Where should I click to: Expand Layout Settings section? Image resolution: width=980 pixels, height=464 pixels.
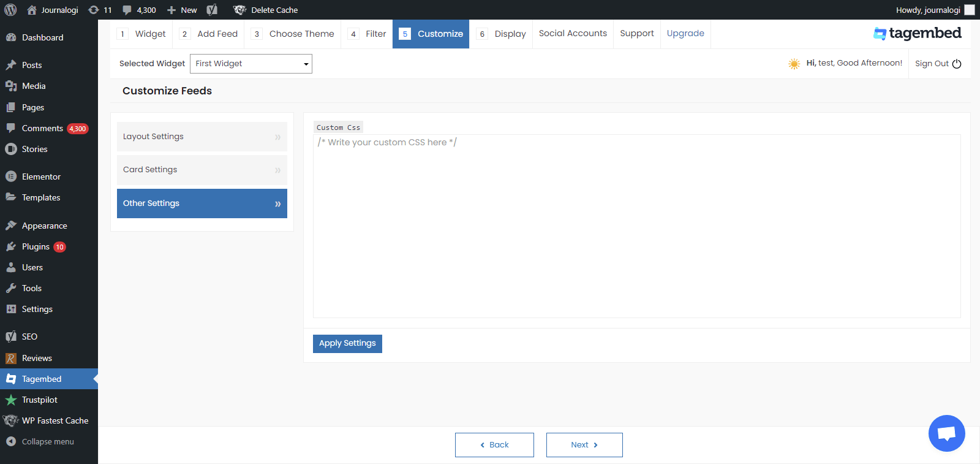[202, 137]
